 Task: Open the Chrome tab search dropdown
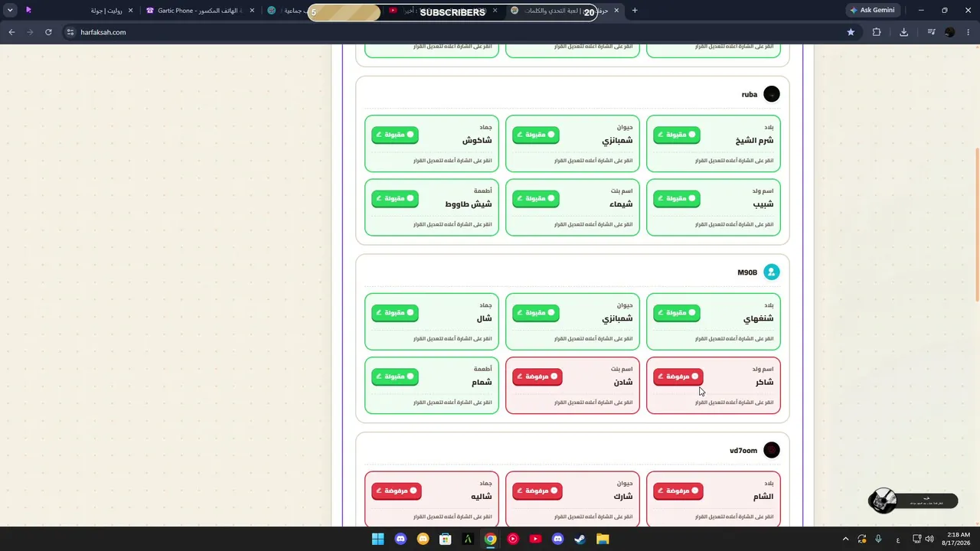pyautogui.click(x=10, y=11)
